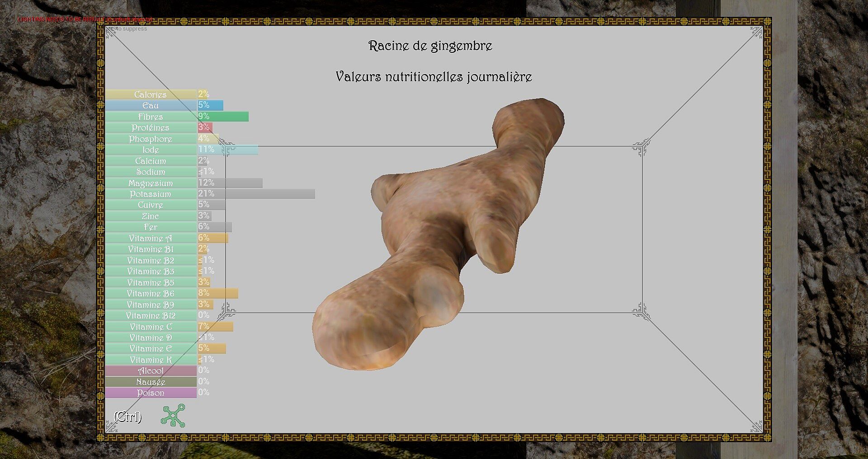Select the Vitamine D row label
Screen dimensions: 868x459
tap(151, 337)
